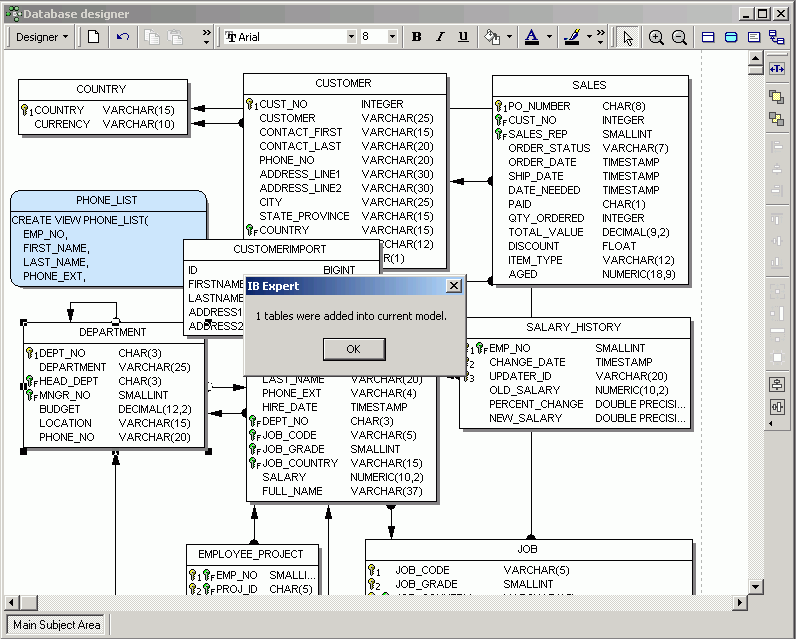
Task: Switch to Main Subject Area tab
Action: pos(56,625)
